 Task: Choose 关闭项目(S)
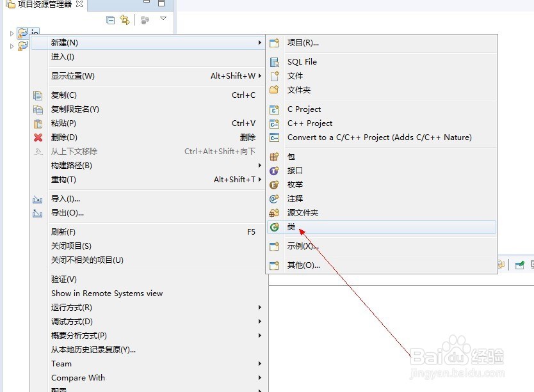click(147, 246)
